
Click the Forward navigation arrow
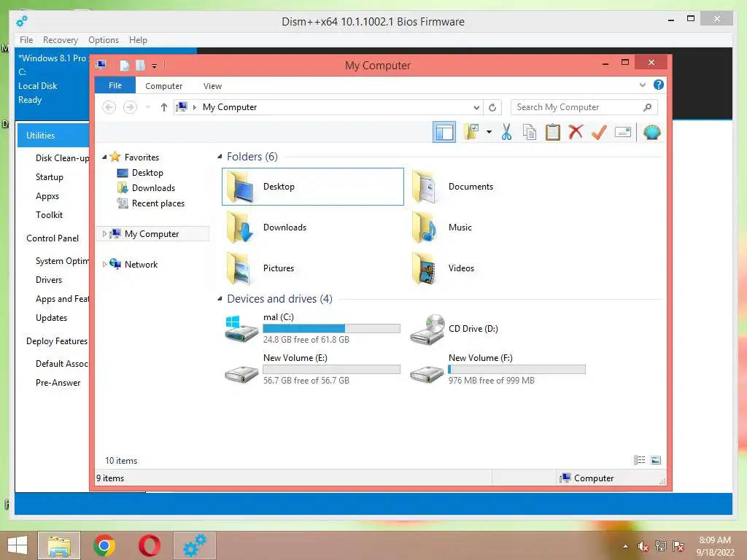130,107
